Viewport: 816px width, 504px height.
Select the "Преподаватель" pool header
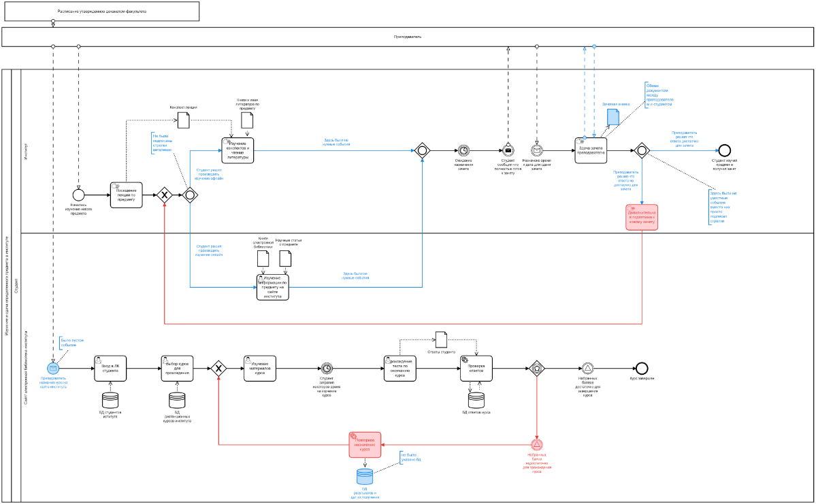point(408,37)
